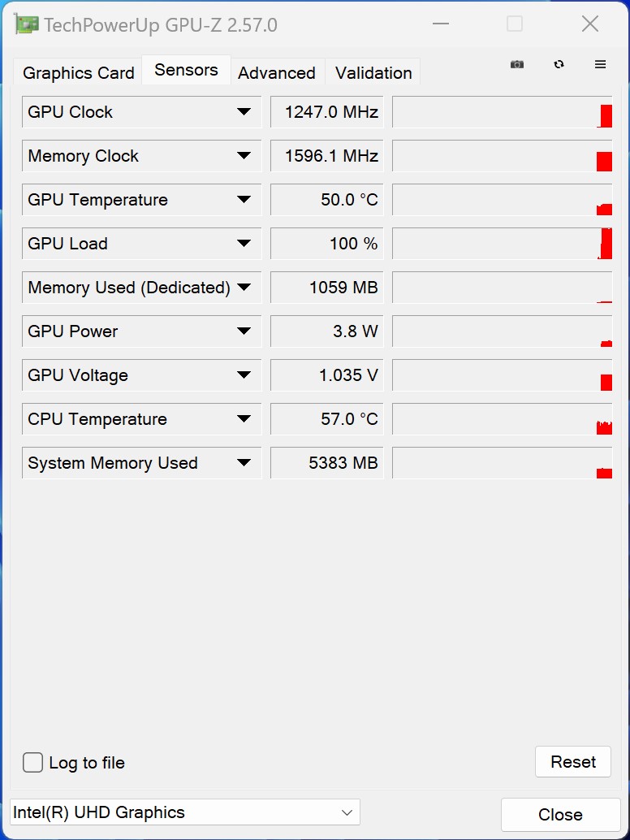Expand the CPU Temperature dropdown arrow
Image resolution: width=630 pixels, height=840 pixels.
(244, 419)
